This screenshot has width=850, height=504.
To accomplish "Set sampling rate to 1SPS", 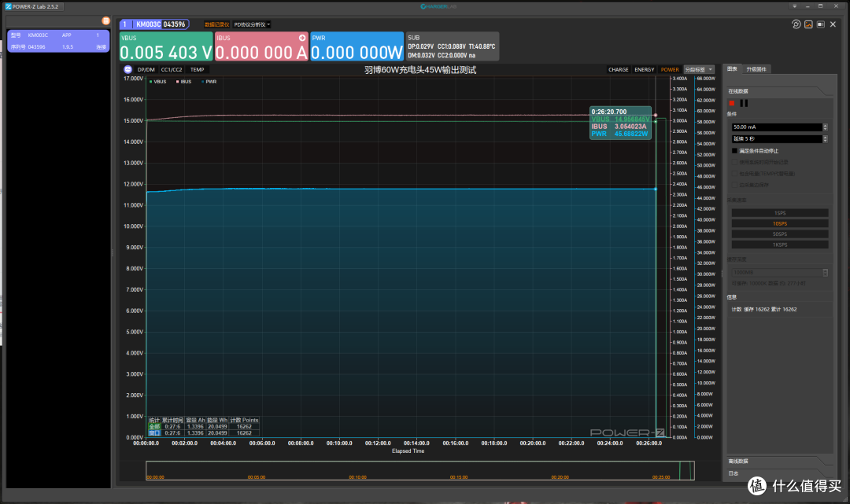I will pos(779,213).
